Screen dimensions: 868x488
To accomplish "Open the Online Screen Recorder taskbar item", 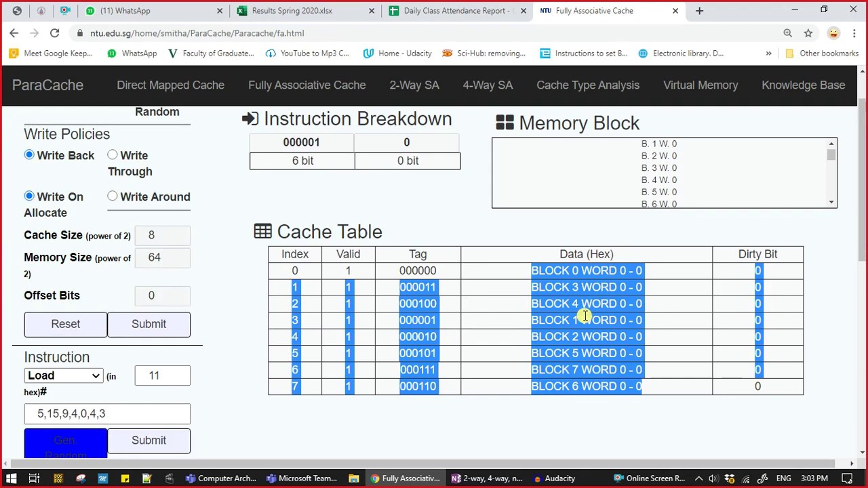I will (649, 479).
